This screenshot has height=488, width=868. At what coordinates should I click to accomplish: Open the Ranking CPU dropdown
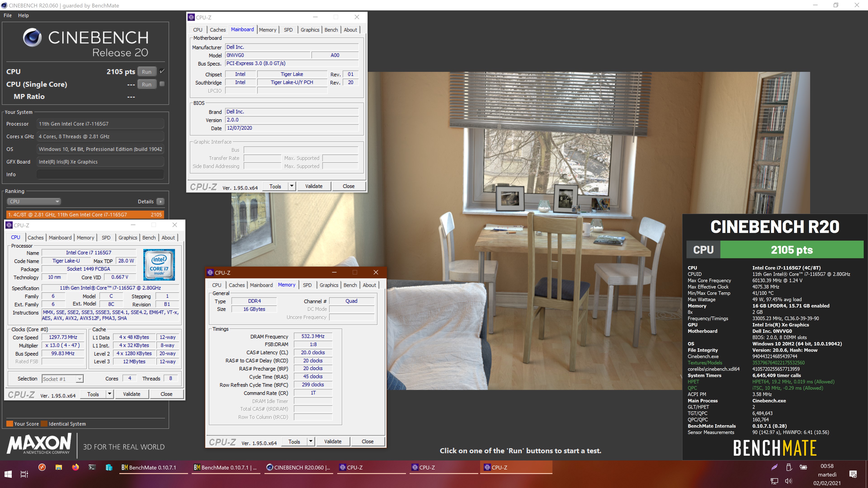pos(34,201)
